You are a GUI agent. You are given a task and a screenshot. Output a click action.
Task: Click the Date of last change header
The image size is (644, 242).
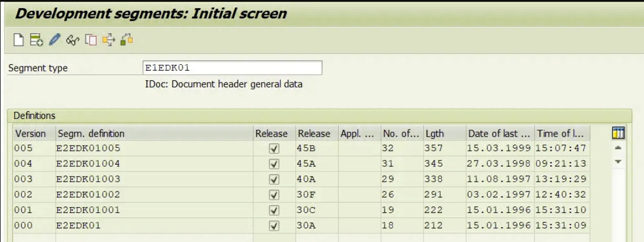tap(499, 134)
